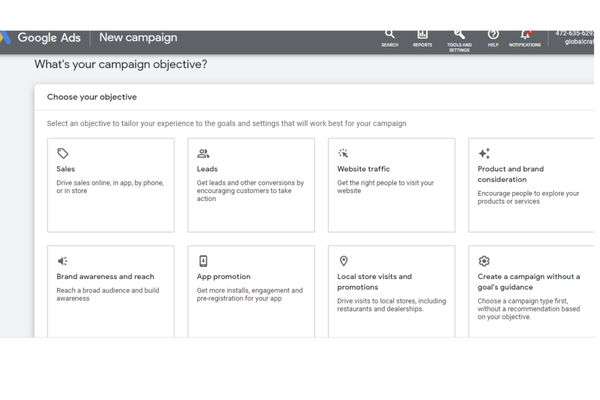The height and width of the screenshot is (400, 600).
Task: Select the Leads objective card
Action: coord(251,185)
